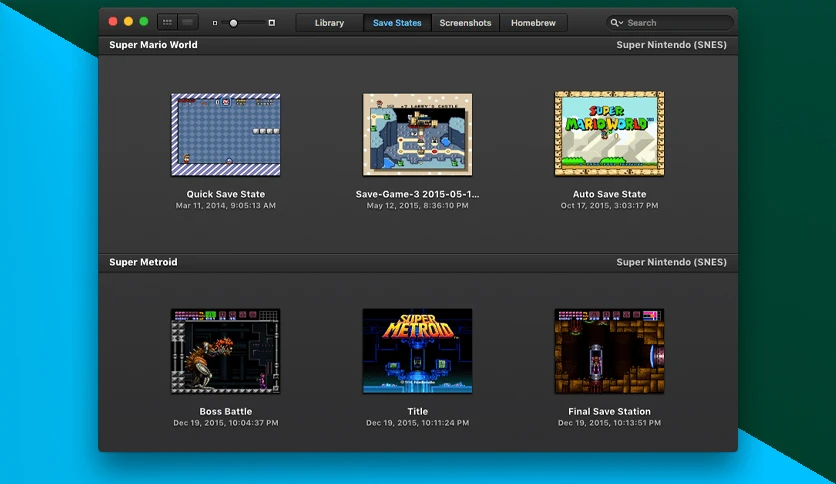Image resolution: width=836 pixels, height=484 pixels.
Task: Click Super Nintendo (SNES) label beside Super Mario World
Action: point(671,45)
